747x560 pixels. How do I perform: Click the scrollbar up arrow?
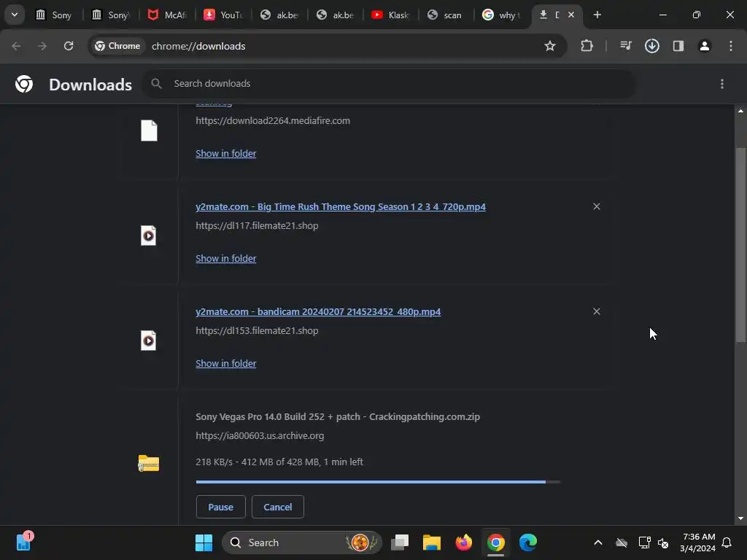click(740, 111)
